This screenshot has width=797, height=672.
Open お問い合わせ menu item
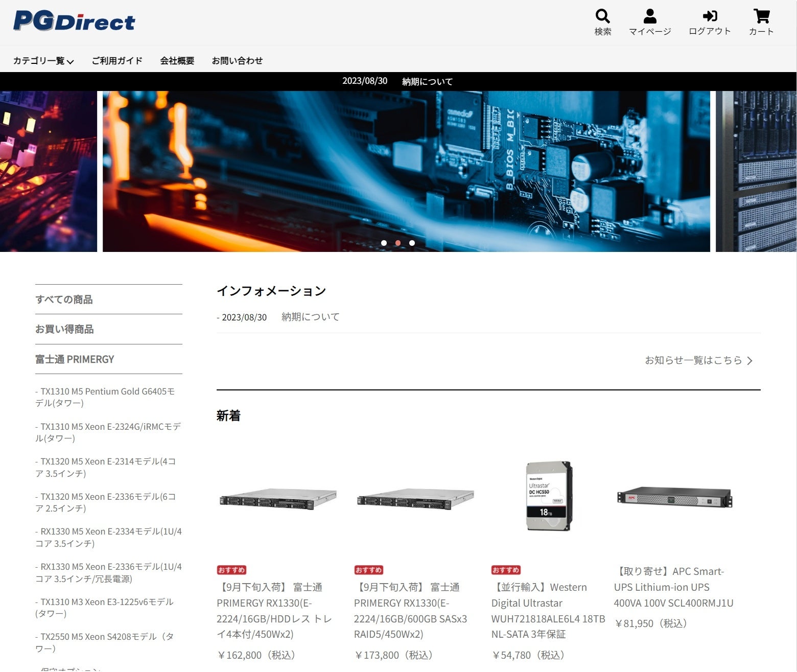coord(237,61)
